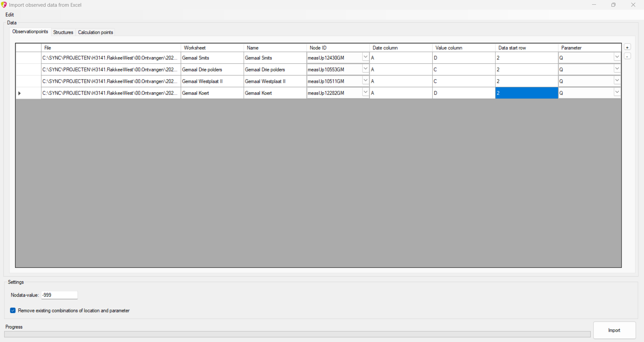Open Parameter dropdown for Gemaal Koert row
The image size is (644, 342).
coord(617,93)
